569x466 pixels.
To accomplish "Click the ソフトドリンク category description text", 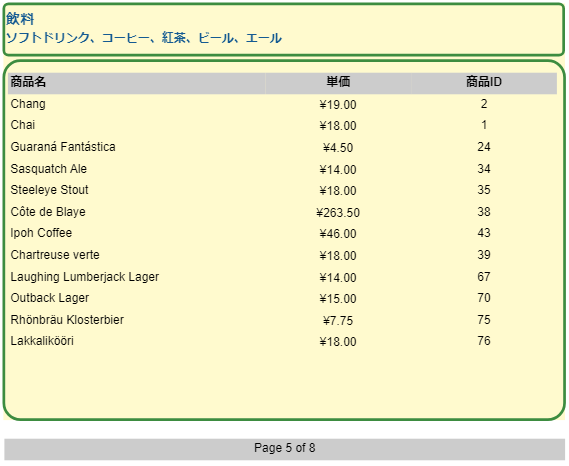I will point(144,38).
